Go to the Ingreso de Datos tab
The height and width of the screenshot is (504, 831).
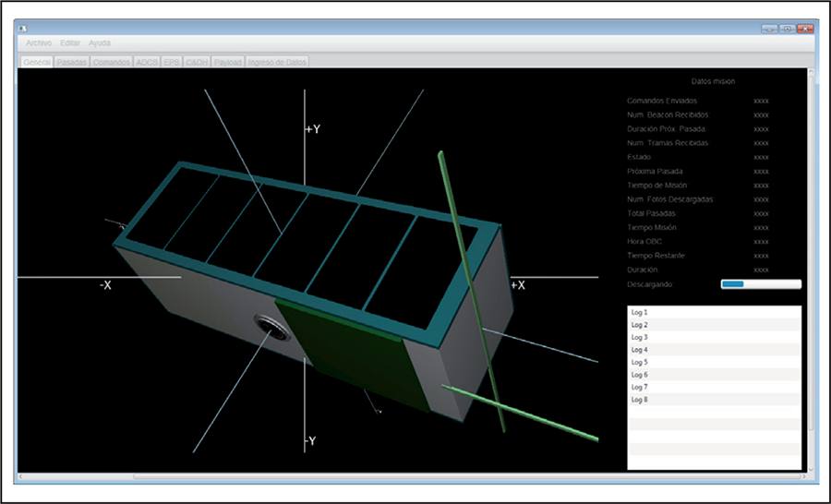point(277,62)
